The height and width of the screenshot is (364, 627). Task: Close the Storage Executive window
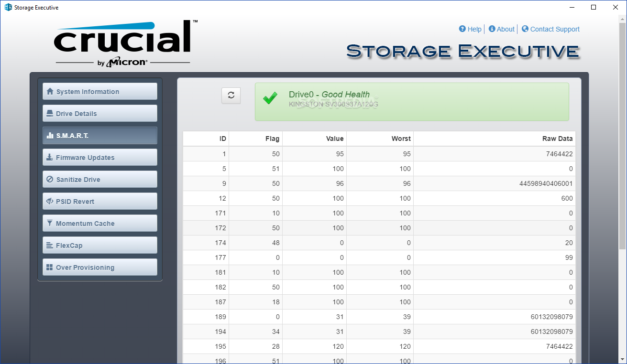(x=616, y=7)
